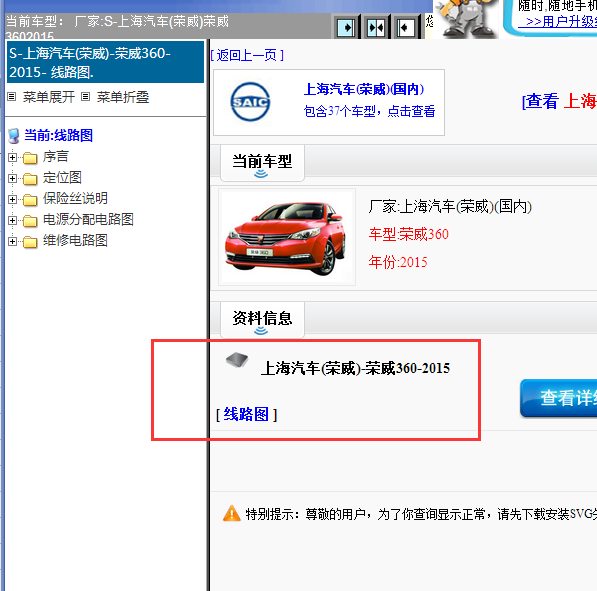Click the 当前:线路图 heading
The width and height of the screenshot is (597, 591).
(x=59, y=136)
